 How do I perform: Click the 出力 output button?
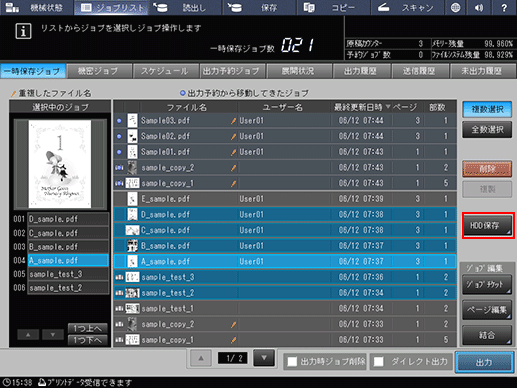tap(484, 362)
